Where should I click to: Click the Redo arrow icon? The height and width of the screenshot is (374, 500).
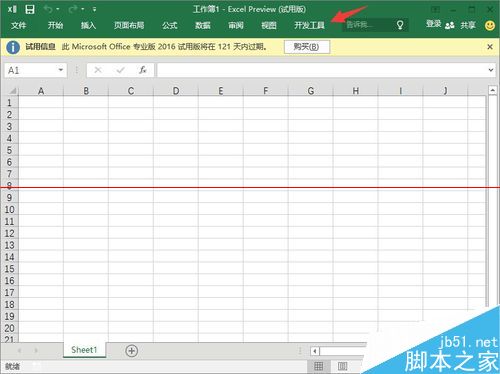pos(73,9)
